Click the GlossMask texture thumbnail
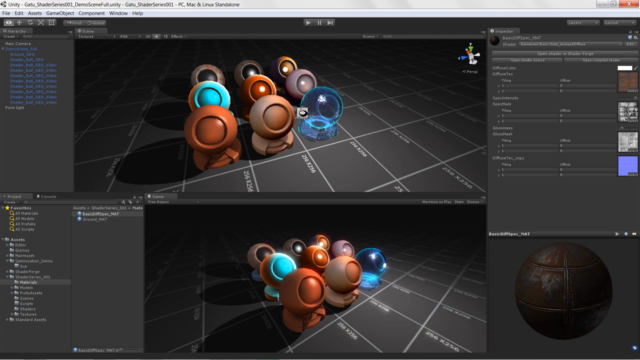640x360 pixels. point(628,142)
